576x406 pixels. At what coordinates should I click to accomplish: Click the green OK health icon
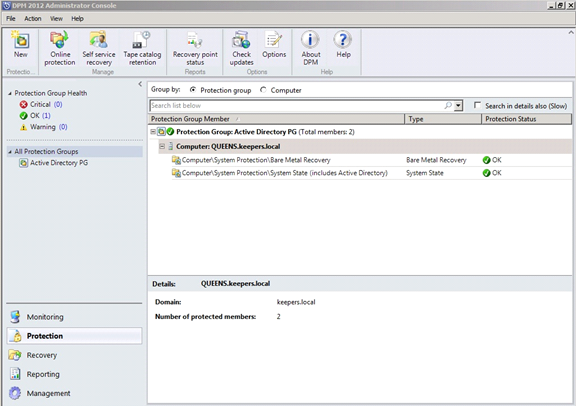(24, 116)
